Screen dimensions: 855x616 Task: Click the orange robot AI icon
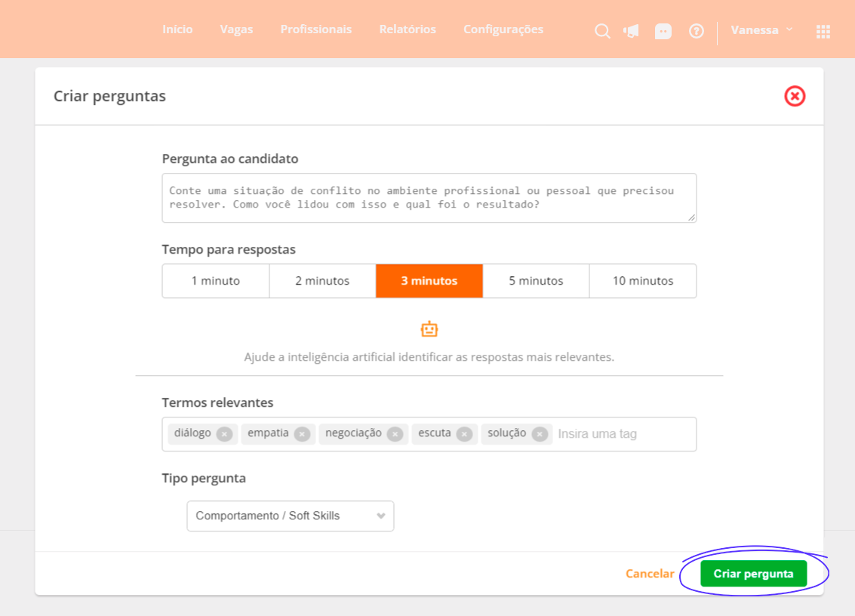pos(429,329)
